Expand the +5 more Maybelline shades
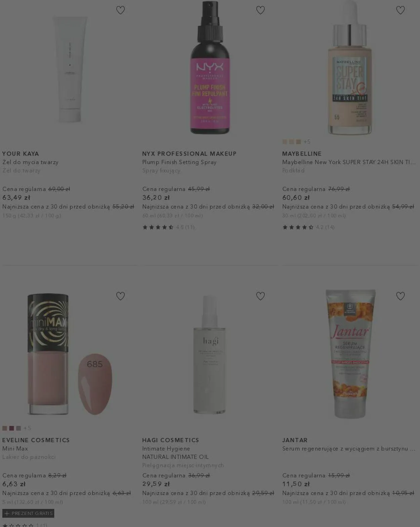The width and height of the screenshot is (420, 527). 307,142
